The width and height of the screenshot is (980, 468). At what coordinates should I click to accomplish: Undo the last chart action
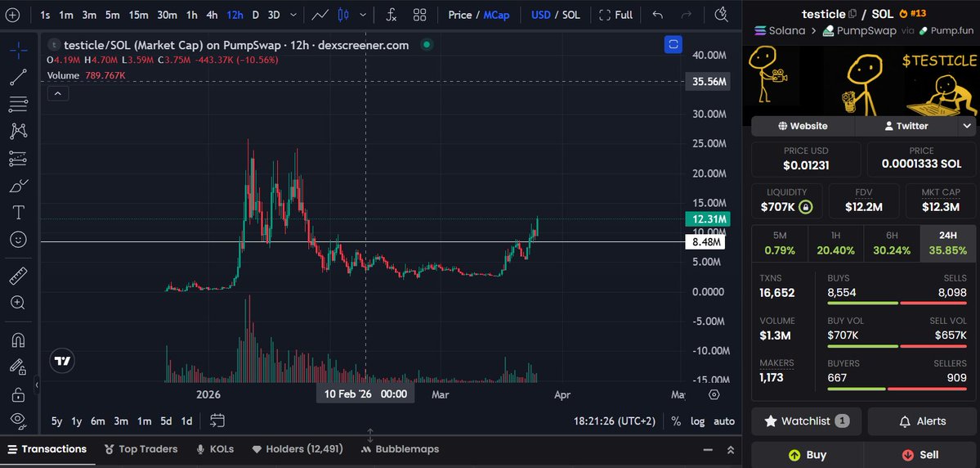click(x=657, y=15)
